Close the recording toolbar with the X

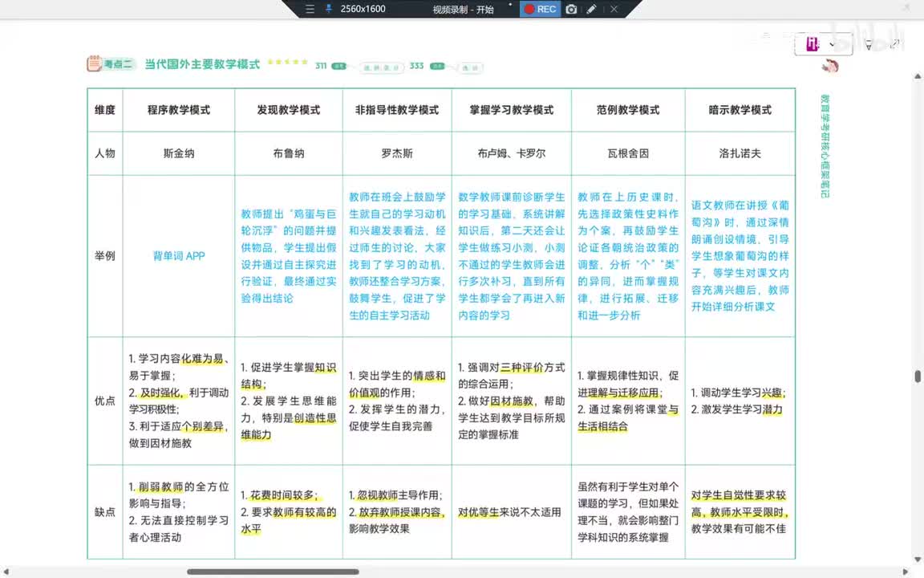point(614,9)
